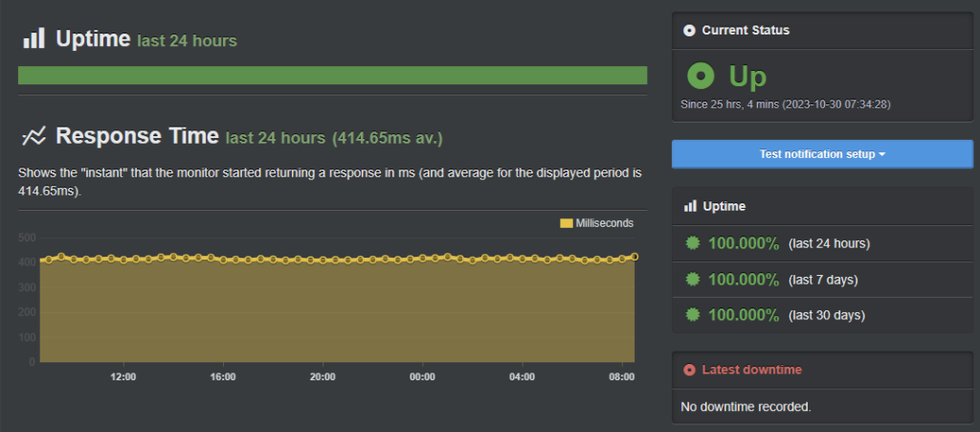This screenshot has height=432, width=980.
Task: Click the 00:00 axis label
Action: 422,377
